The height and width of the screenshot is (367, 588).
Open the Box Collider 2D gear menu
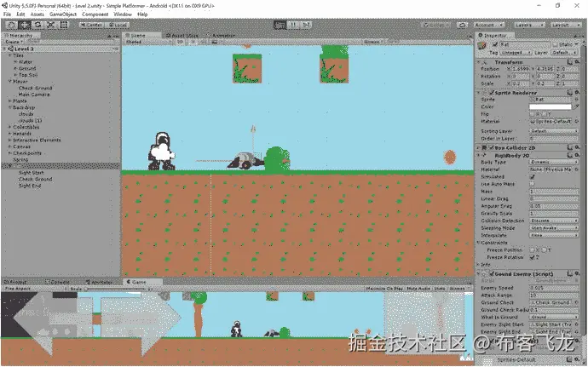pyautogui.click(x=578, y=147)
